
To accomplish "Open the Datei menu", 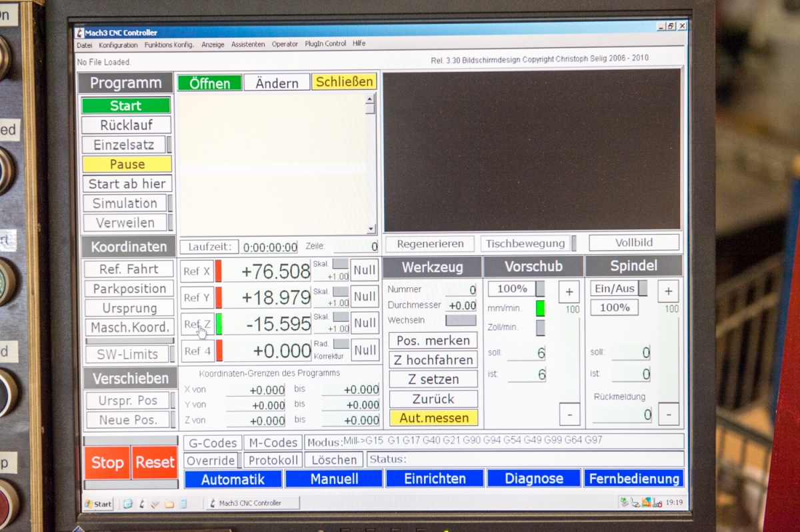I will pyautogui.click(x=85, y=45).
